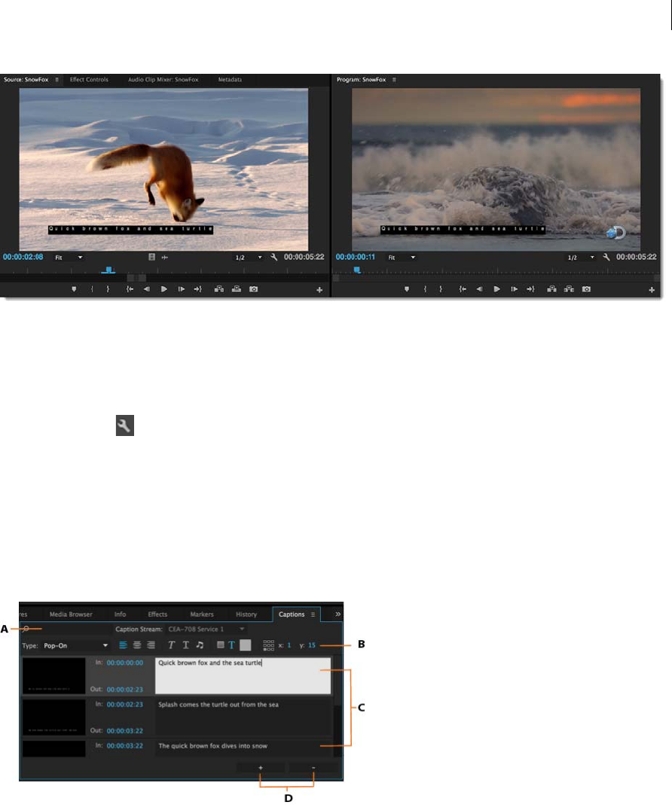Click Drag Video Only filmstrip icon
This screenshot has height=805, width=672.
[151, 257]
